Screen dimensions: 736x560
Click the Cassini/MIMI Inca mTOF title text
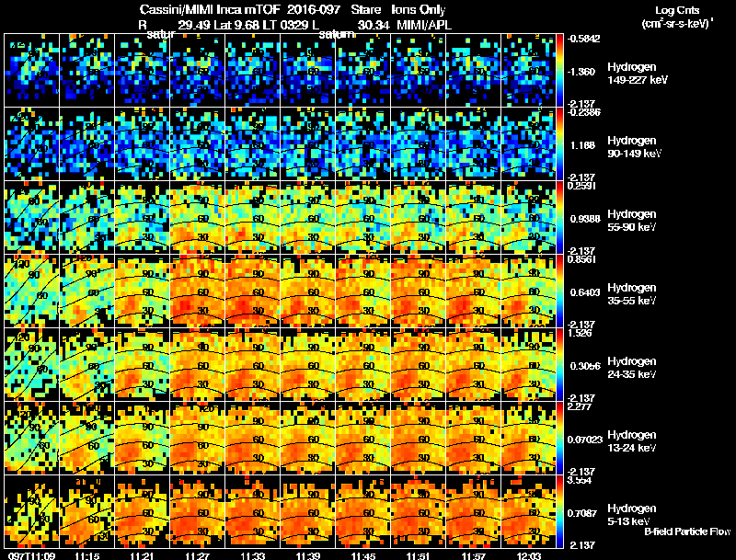(x=210, y=9)
